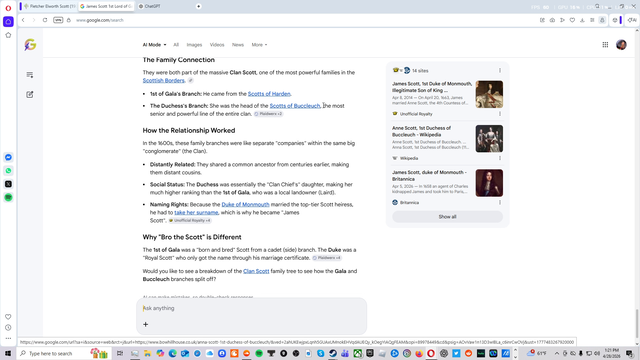Viewport: 640px width, 360px height.
Task: Toggle the VPN badge in the address bar
Action: (58, 20)
